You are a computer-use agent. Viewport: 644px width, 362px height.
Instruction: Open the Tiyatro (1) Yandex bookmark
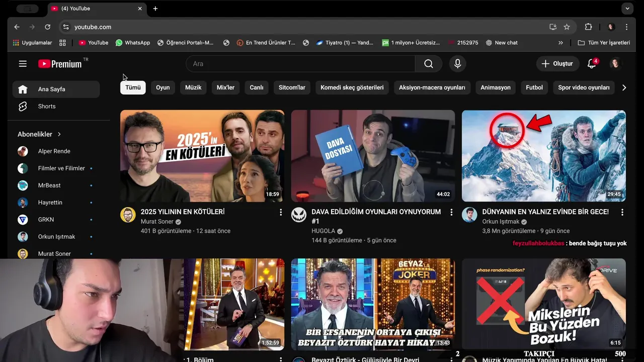click(345, 43)
